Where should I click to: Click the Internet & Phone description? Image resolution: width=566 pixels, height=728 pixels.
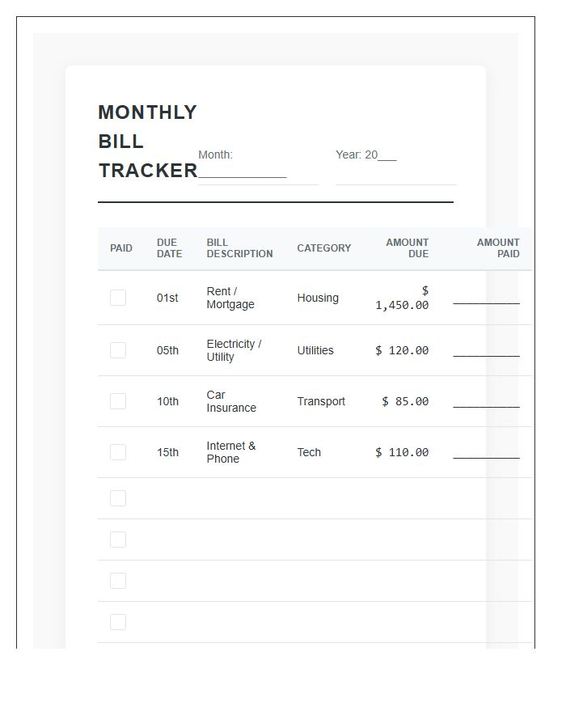[x=231, y=453]
